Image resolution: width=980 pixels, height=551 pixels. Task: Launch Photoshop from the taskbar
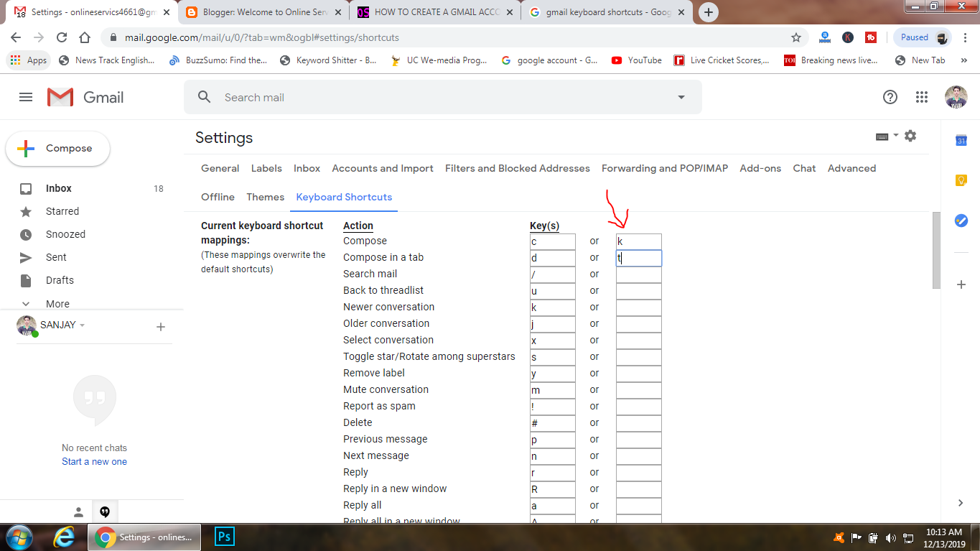point(225,537)
